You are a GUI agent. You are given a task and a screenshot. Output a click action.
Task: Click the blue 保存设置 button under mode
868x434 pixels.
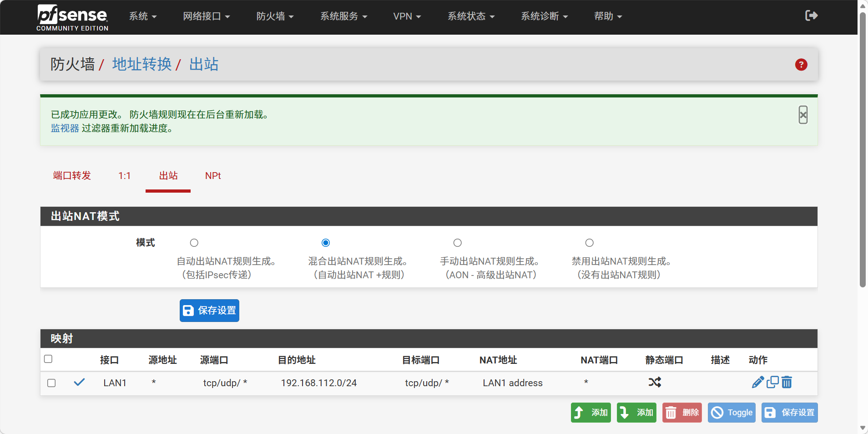pyautogui.click(x=209, y=311)
